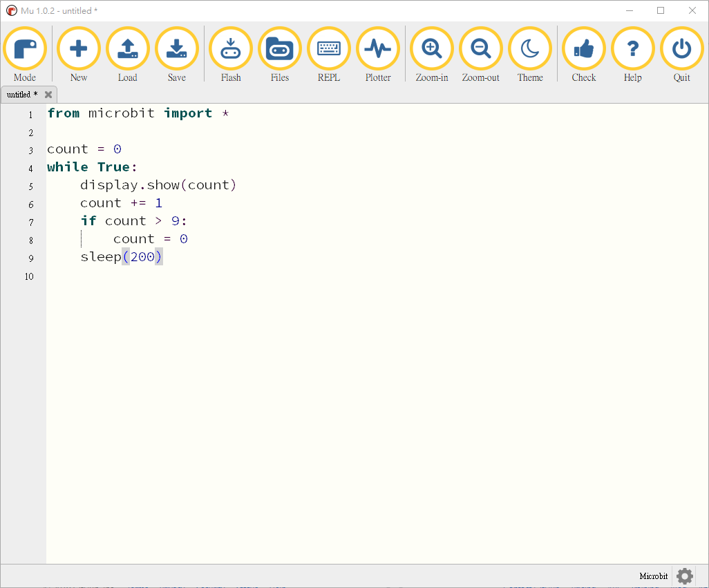Image resolution: width=709 pixels, height=588 pixels.
Task: Zoom in the editor text
Action: tap(432, 49)
